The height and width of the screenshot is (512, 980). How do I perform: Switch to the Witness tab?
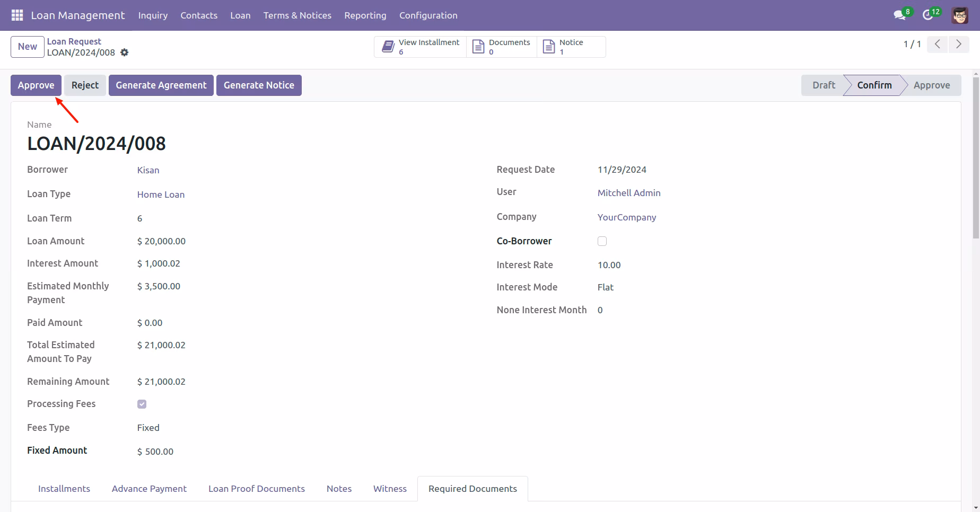390,489
